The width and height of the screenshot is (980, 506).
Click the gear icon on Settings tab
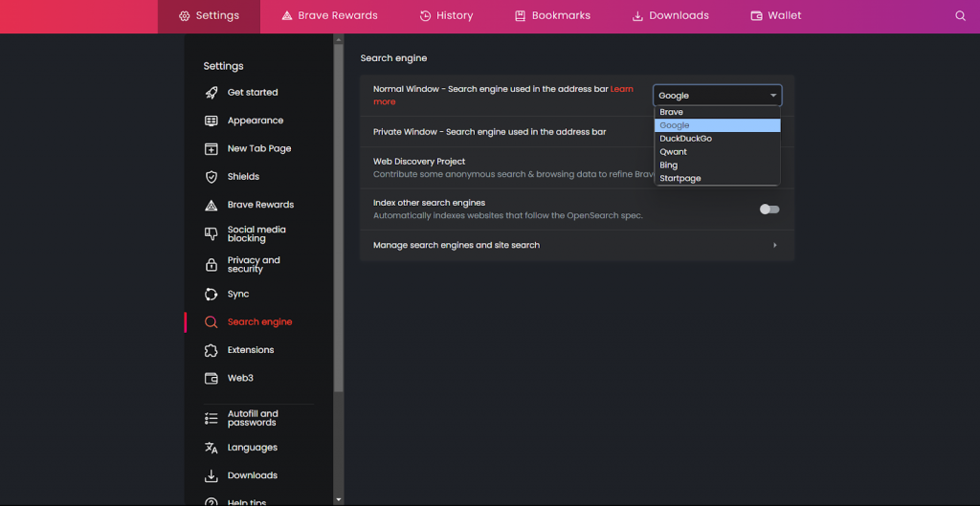tap(184, 16)
